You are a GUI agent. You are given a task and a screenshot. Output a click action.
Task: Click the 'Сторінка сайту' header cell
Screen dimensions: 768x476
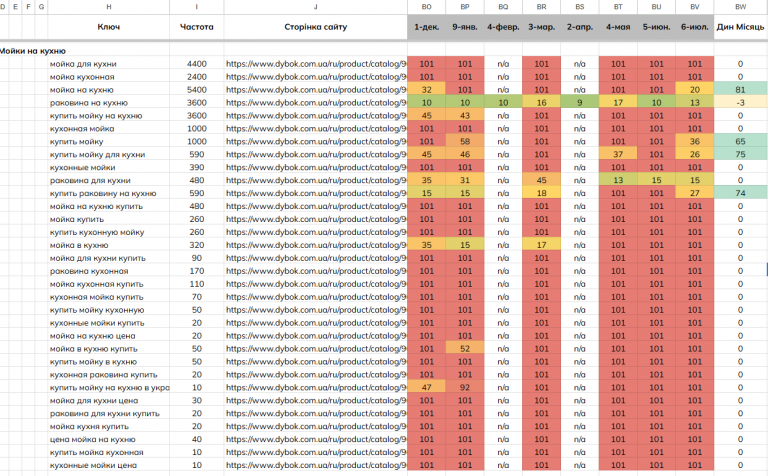(x=315, y=27)
